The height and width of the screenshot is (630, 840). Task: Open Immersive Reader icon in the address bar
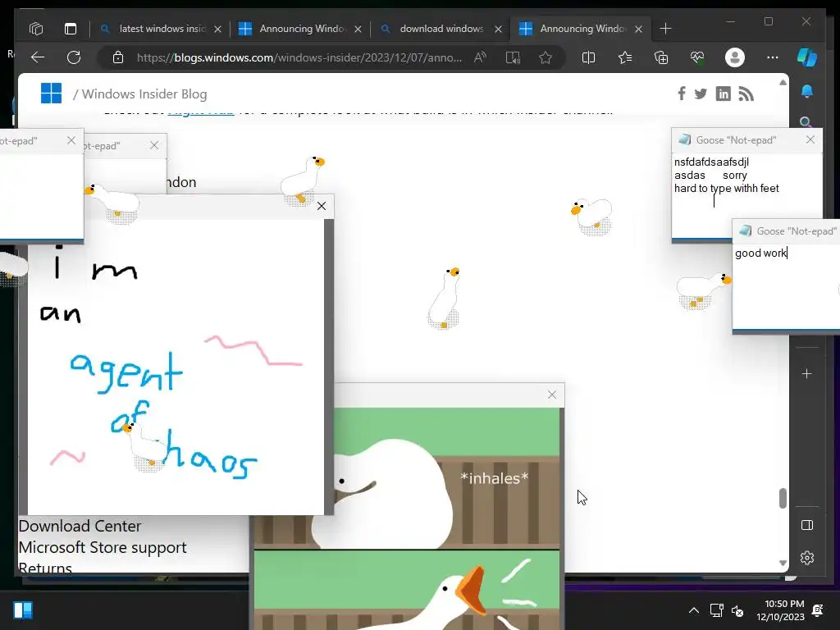pyautogui.click(x=513, y=57)
